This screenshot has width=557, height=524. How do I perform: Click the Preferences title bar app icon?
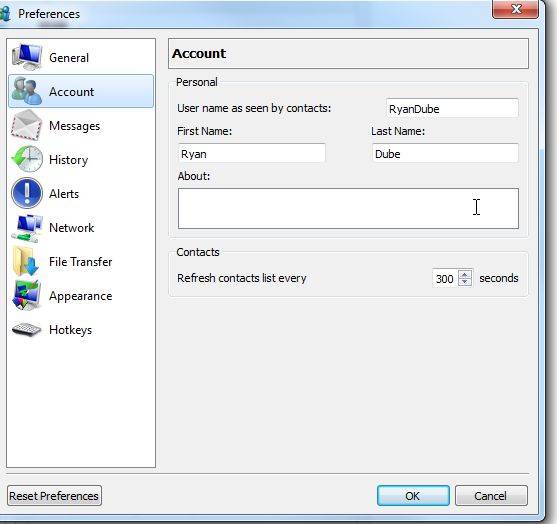5,14
